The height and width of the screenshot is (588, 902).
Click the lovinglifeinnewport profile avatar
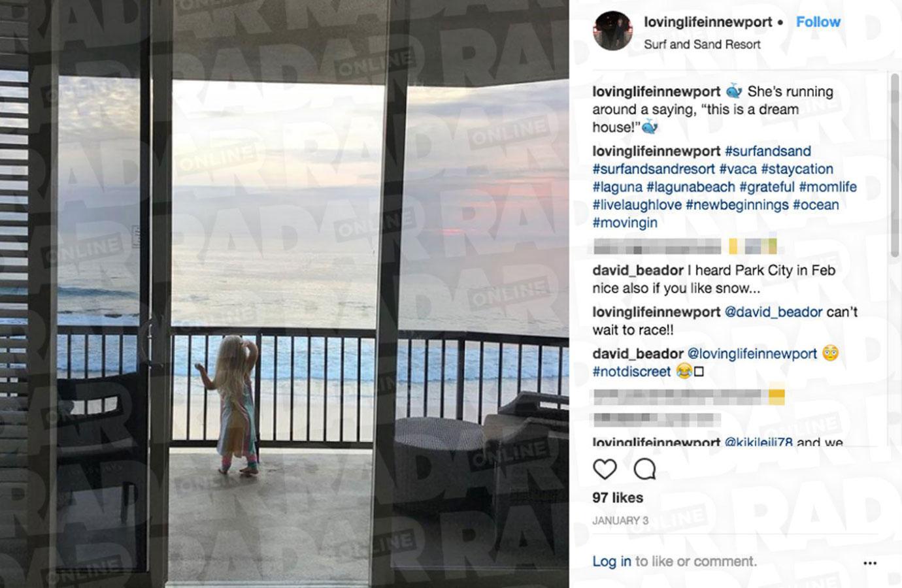[612, 31]
